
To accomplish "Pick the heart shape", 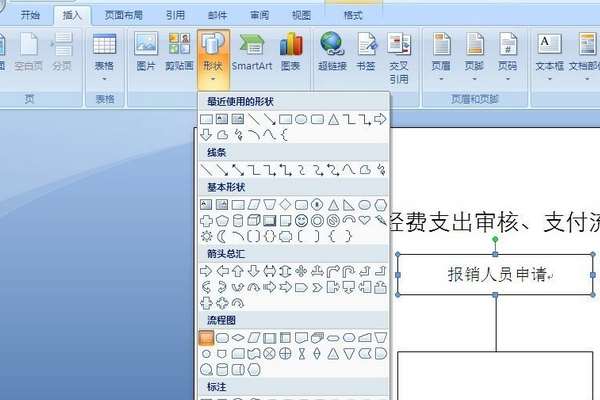I will click(365, 220).
